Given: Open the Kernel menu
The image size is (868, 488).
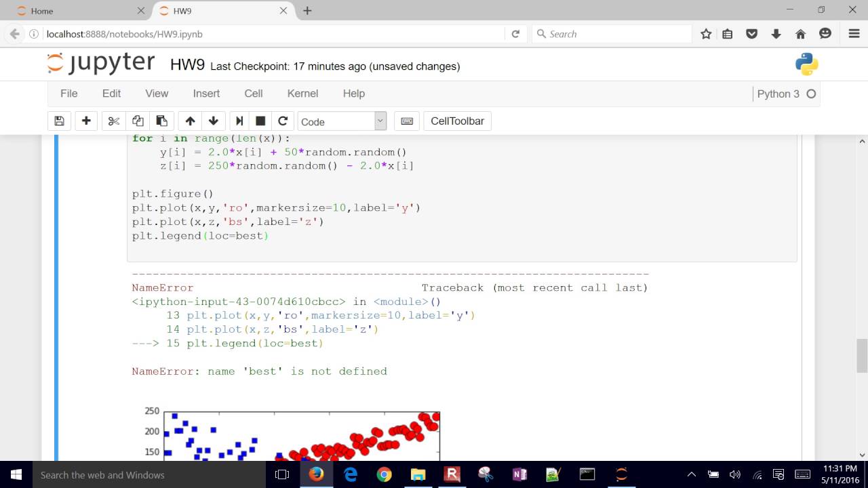Looking at the screenshot, I should point(302,94).
